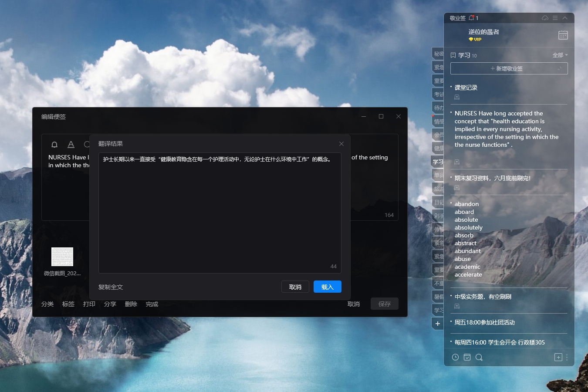Click 删除 in the editor's bottom bar
The height and width of the screenshot is (392, 588).
[x=131, y=304]
